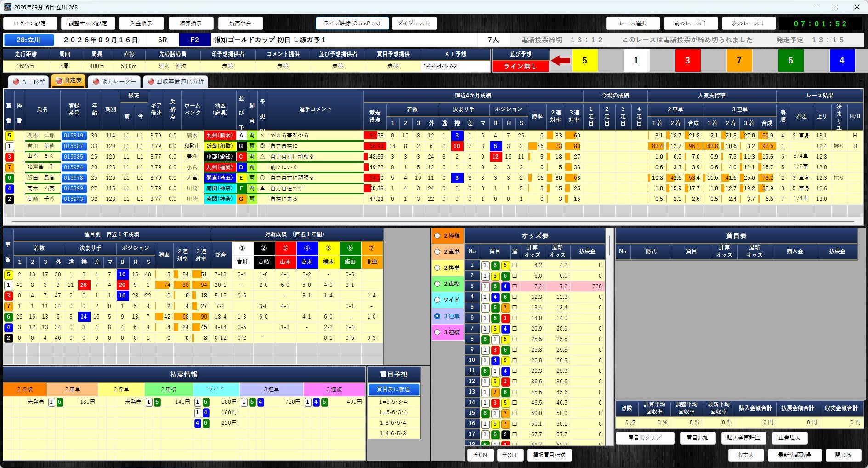Click the 買目表クリア button
This screenshot has height=468, width=868.
(x=645, y=438)
